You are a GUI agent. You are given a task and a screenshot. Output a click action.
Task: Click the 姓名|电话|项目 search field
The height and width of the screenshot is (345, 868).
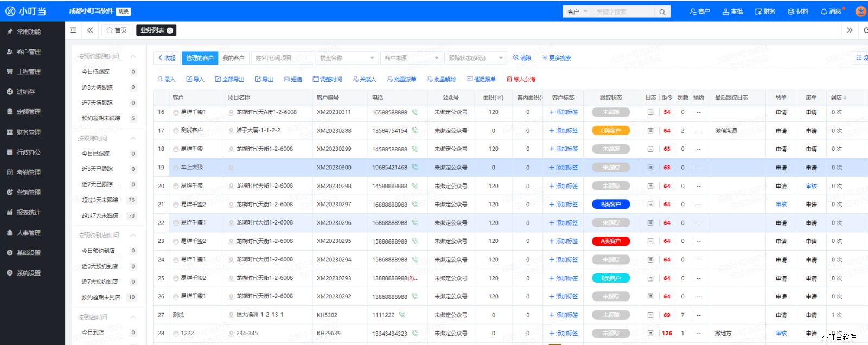click(283, 58)
